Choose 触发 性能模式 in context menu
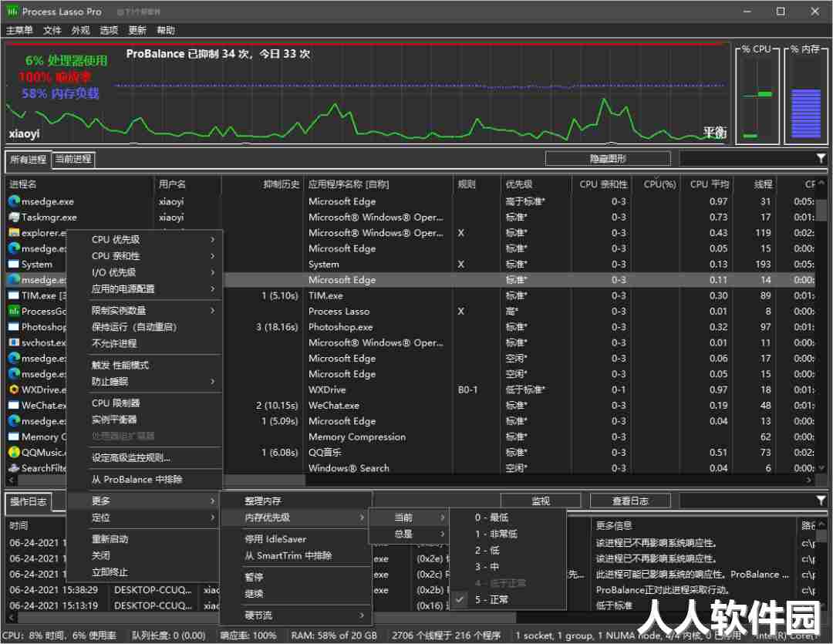The height and width of the screenshot is (644, 833). (x=144, y=365)
